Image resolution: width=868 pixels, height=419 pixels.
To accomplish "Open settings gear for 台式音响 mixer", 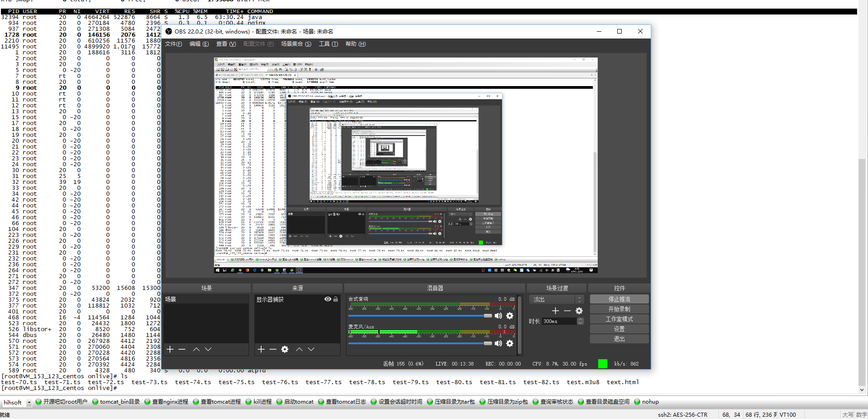I will [x=510, y=316].
